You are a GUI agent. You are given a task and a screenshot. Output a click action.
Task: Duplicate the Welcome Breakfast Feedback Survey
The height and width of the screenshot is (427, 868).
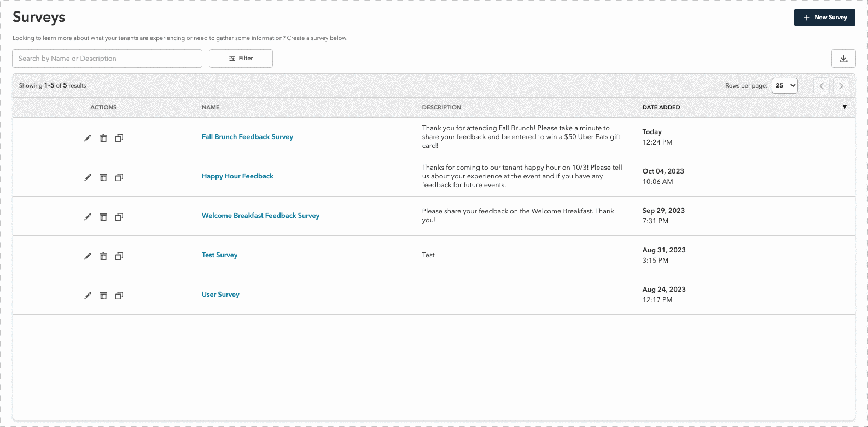click(119, 217)
